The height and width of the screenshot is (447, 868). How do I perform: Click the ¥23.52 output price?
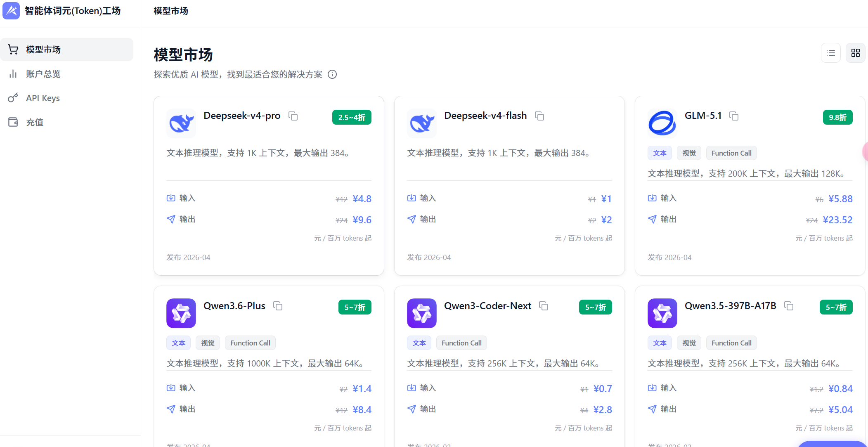point(837,220)
